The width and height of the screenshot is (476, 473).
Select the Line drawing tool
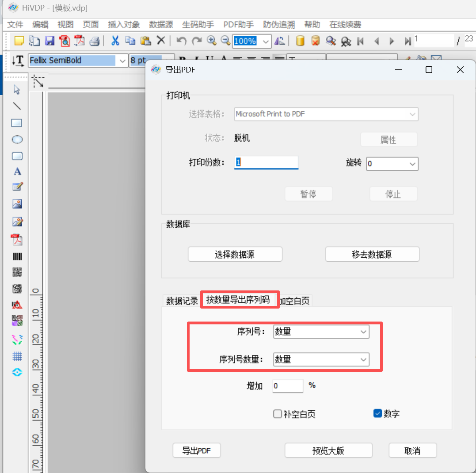click(x=17, y=106)
